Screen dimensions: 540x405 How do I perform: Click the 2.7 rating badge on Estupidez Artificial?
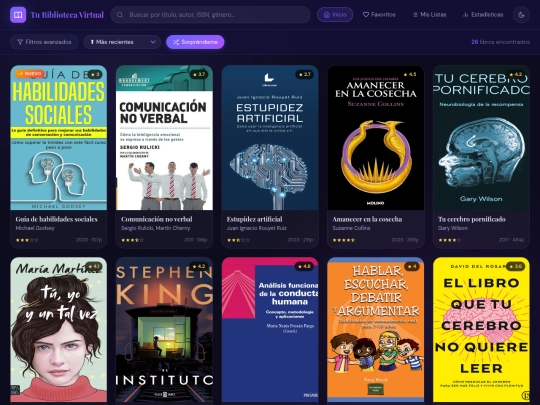click(x=305, y=74)
